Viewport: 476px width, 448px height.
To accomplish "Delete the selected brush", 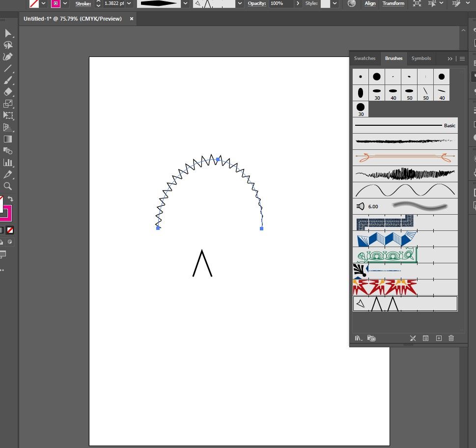I will point(451,338).
